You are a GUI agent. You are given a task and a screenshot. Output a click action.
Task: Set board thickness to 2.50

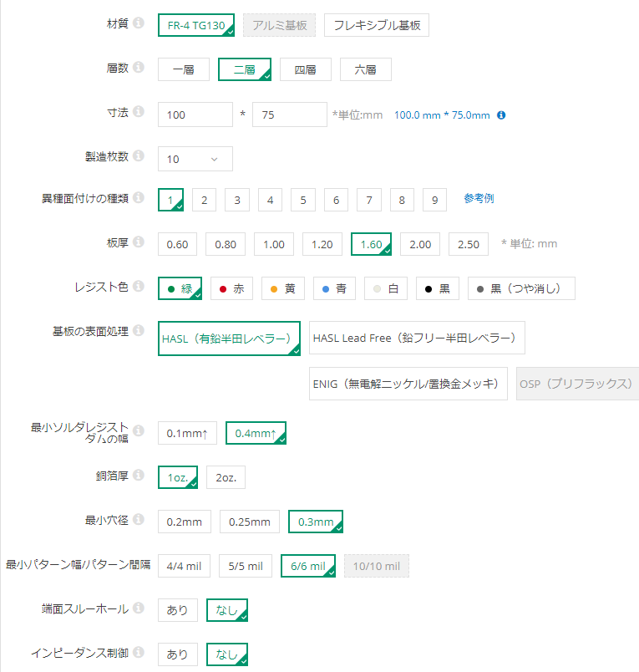(x=469, y=244)
